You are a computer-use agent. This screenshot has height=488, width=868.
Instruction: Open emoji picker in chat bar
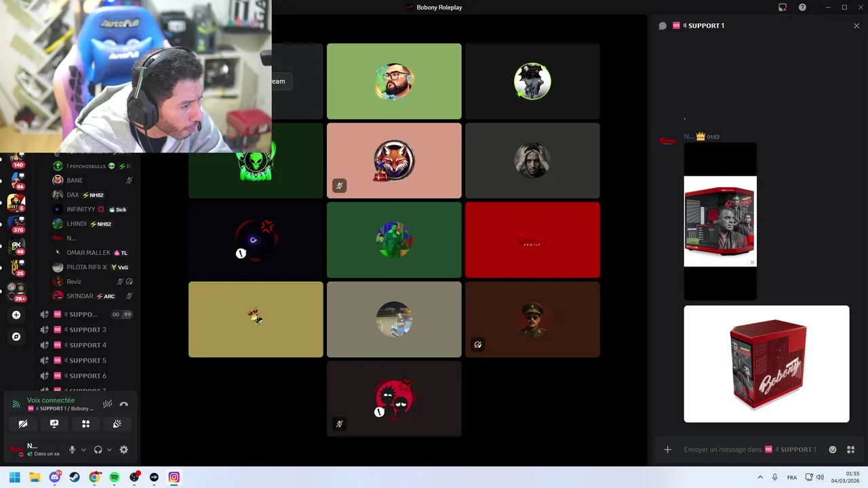pyautogui.click(x=833, y=449)
